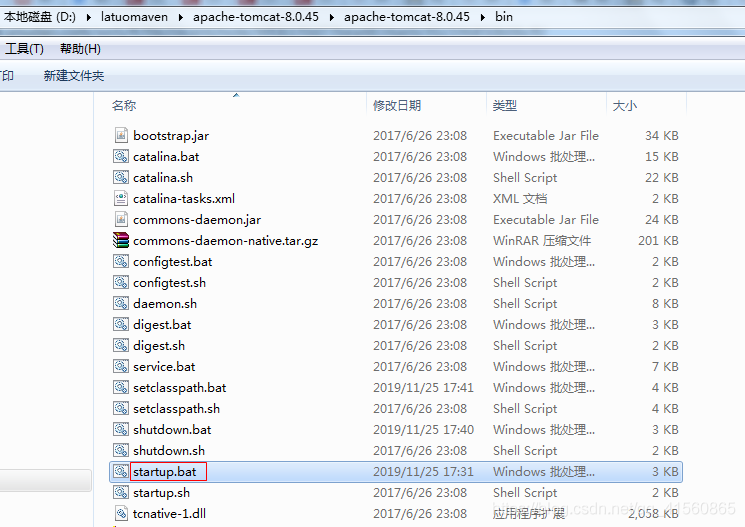The height and width of the screenshot is (527, 745).
Task: Go to the bin breadcrumb segment
Action: (x=504, y=17)
